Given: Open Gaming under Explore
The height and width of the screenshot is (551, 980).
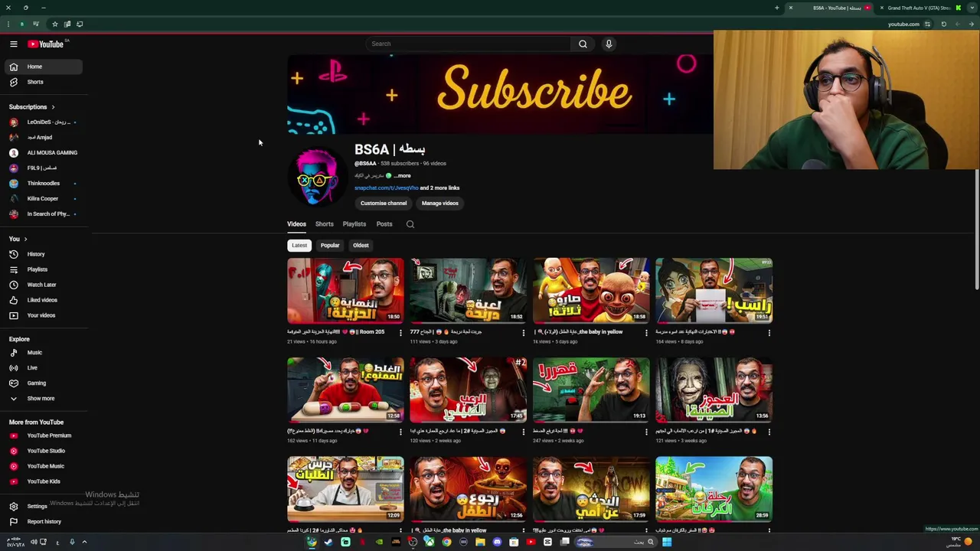Looking at the screenshot, I should click(42, 383).
